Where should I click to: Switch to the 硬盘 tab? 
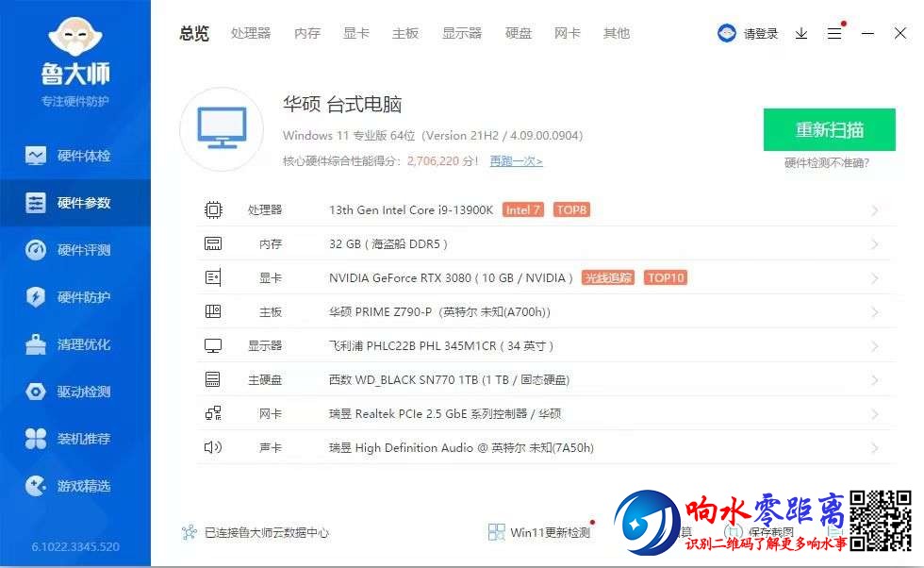click(x=519, y=34)
